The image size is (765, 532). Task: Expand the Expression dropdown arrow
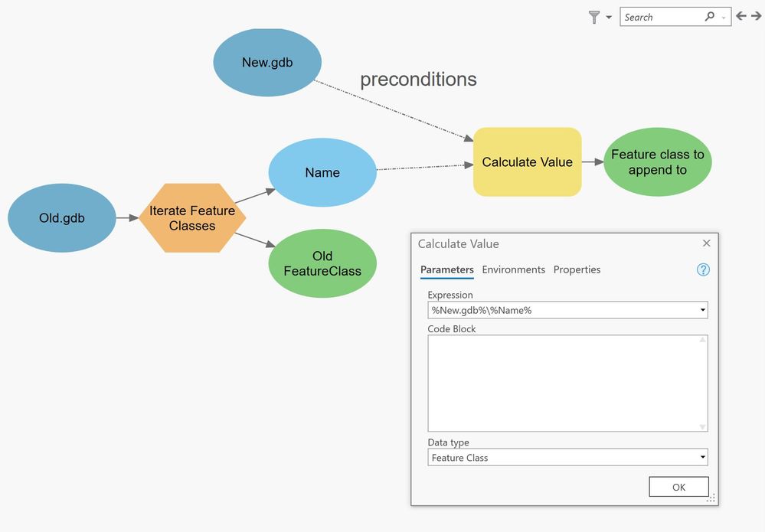702,310
